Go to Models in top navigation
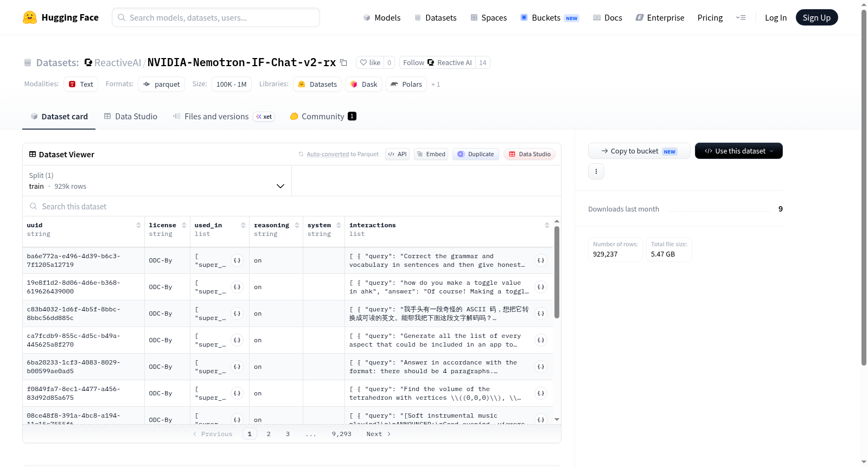 point(382,17)
